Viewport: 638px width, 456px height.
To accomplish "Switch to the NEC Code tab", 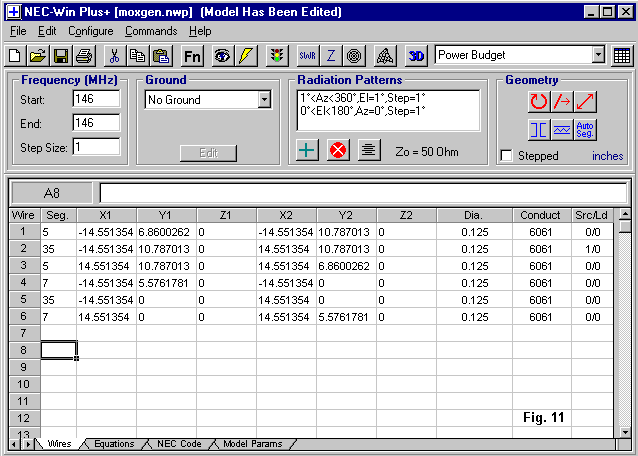I will (x=178, y=444).
